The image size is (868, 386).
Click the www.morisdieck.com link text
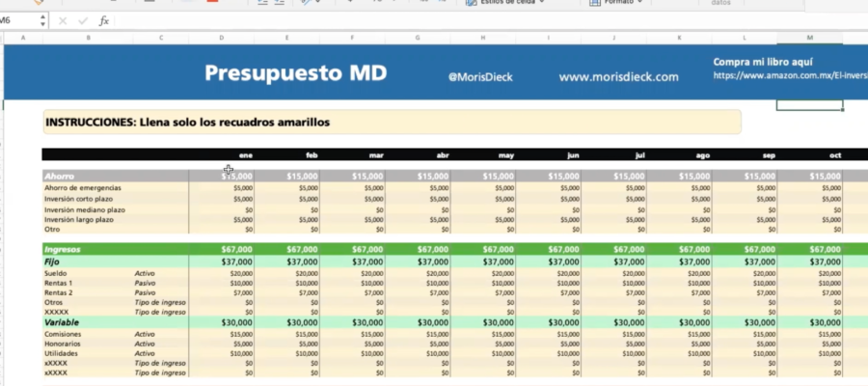pos(618,77)
